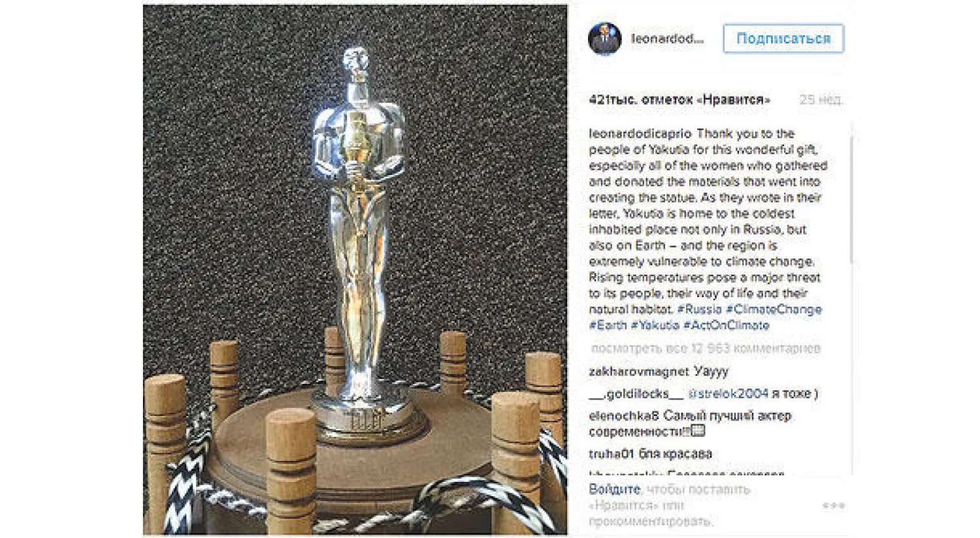The image size is (980, 538).
Task: Open the #Yakutia hashtag
Action: (x=655, y=325)
